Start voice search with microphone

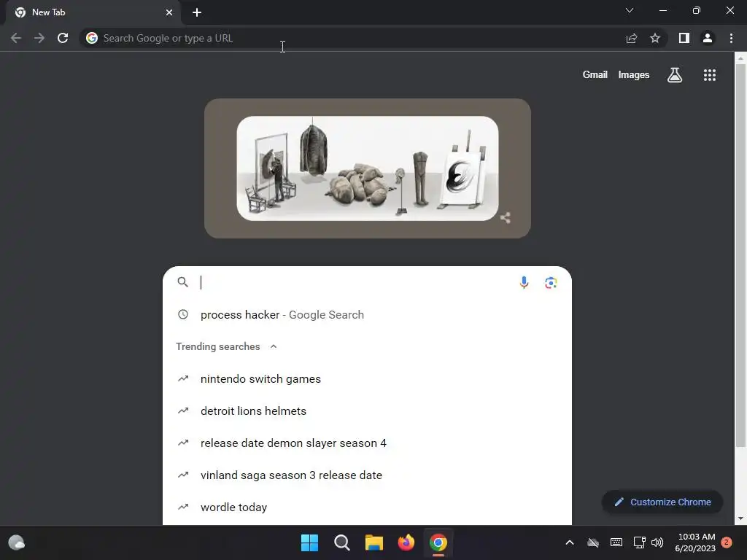point(524,282)
